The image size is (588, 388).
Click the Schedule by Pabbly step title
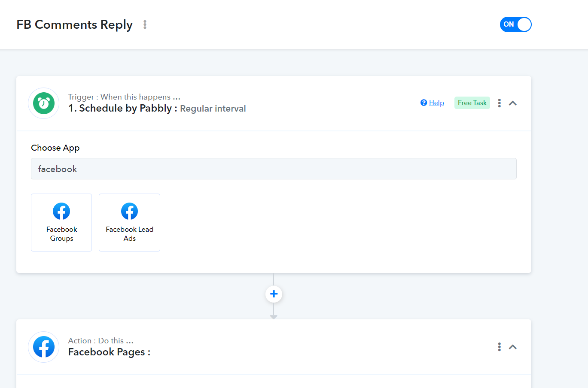coord(123,108)
